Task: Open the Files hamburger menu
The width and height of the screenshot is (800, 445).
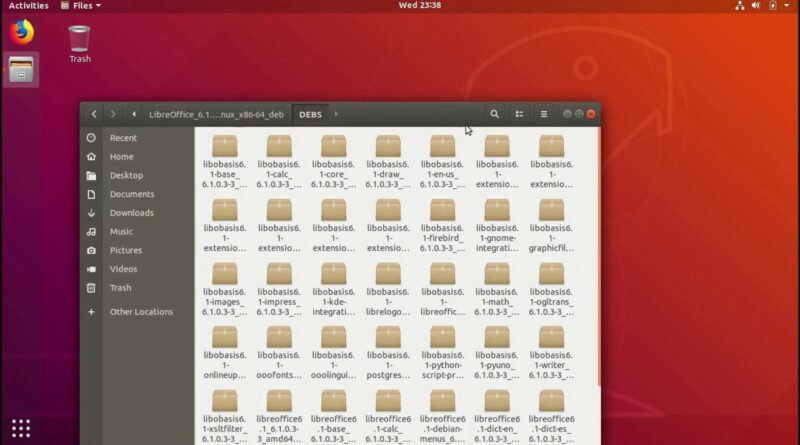Action: click(544, 114)
